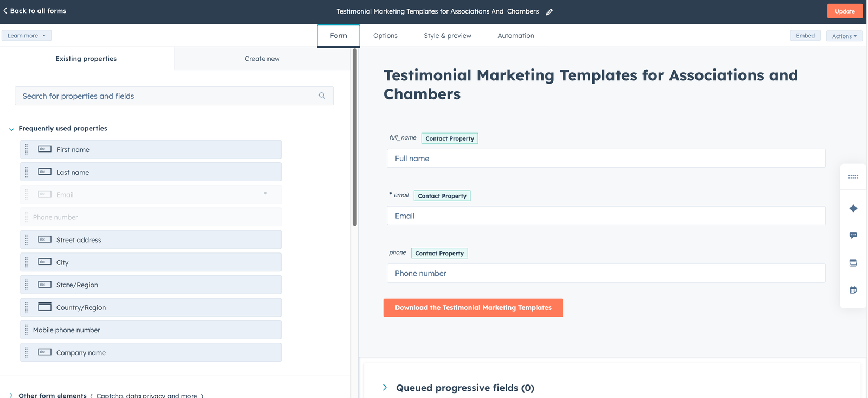868x398 pixels.
Task: Open the chat bubble icon in the right sidebar
Action: pos(853,236)
